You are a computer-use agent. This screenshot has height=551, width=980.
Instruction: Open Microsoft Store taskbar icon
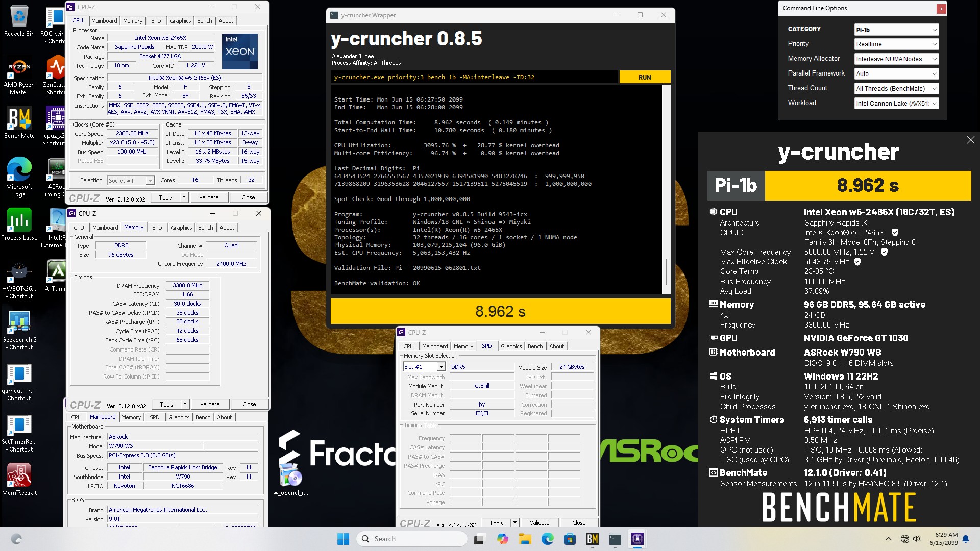(570, 539)
